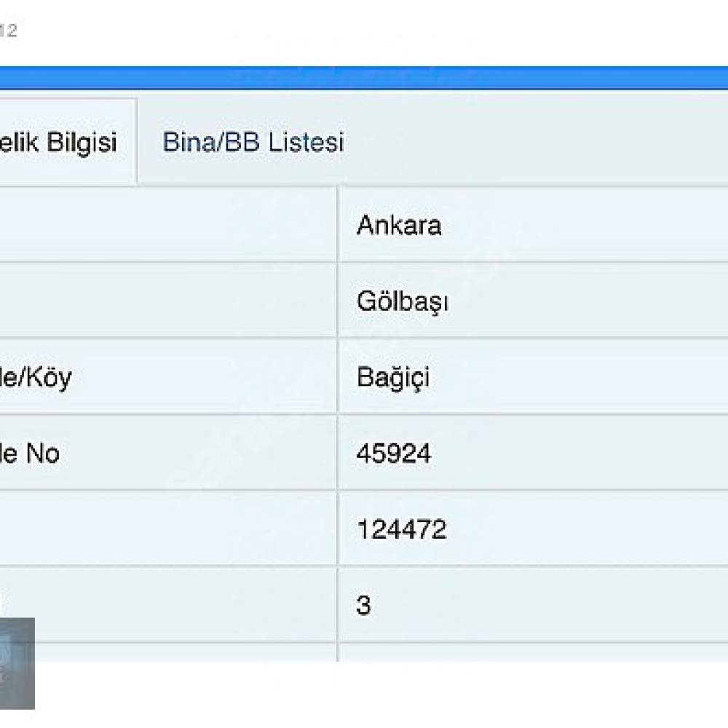
Task: Open the small thumbnail in bottom-left corner
Action: click(x=16, y=662)
